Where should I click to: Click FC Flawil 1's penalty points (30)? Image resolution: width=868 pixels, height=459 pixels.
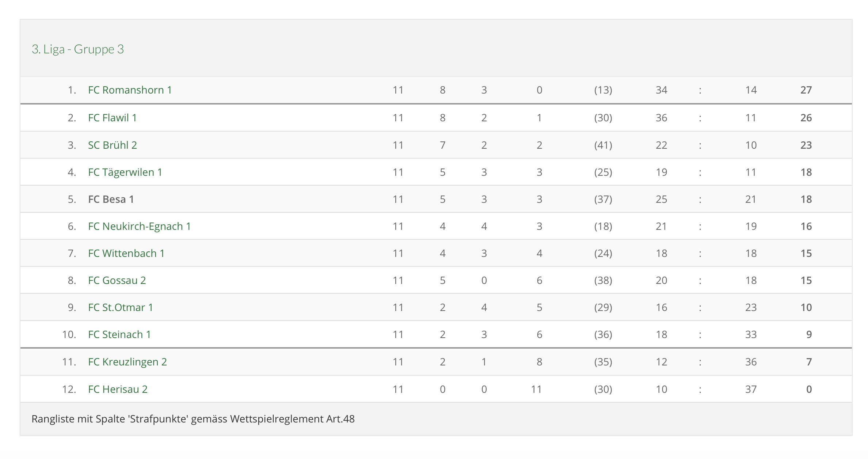[x=603, y=118]
